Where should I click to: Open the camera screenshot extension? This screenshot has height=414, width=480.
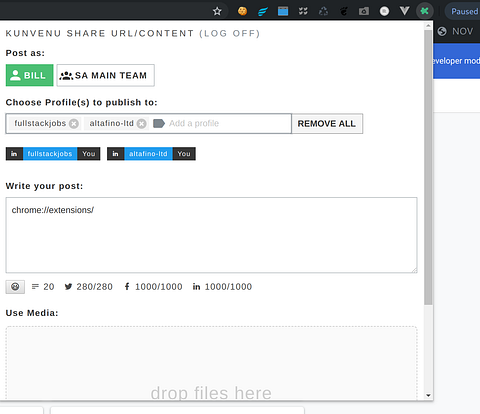[x=364, y=11]
